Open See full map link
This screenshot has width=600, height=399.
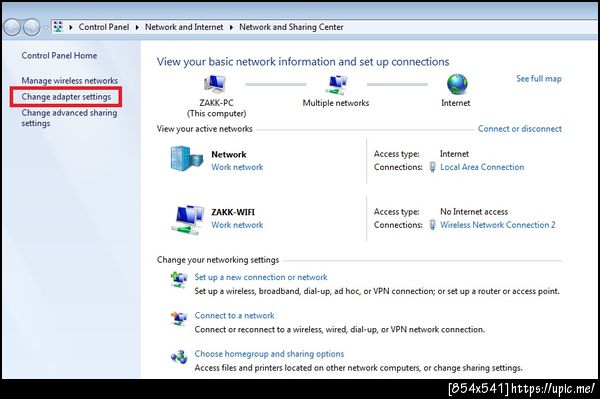coord(539,79)
